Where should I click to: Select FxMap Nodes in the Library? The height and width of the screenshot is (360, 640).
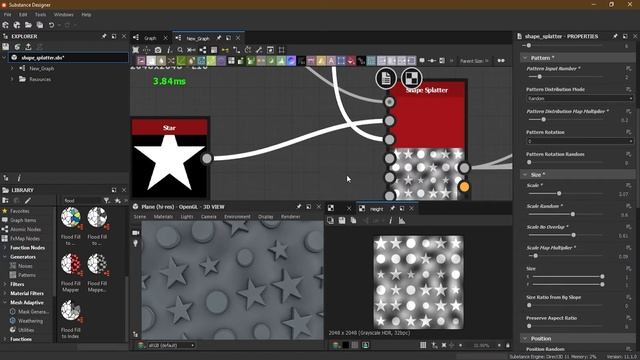coord(25,238)
